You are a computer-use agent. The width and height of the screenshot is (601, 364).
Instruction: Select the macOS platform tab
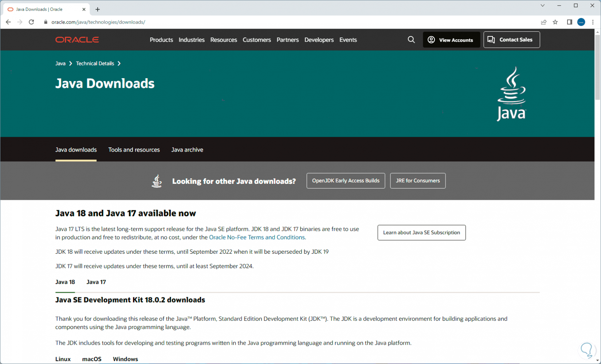pos(92,359)
